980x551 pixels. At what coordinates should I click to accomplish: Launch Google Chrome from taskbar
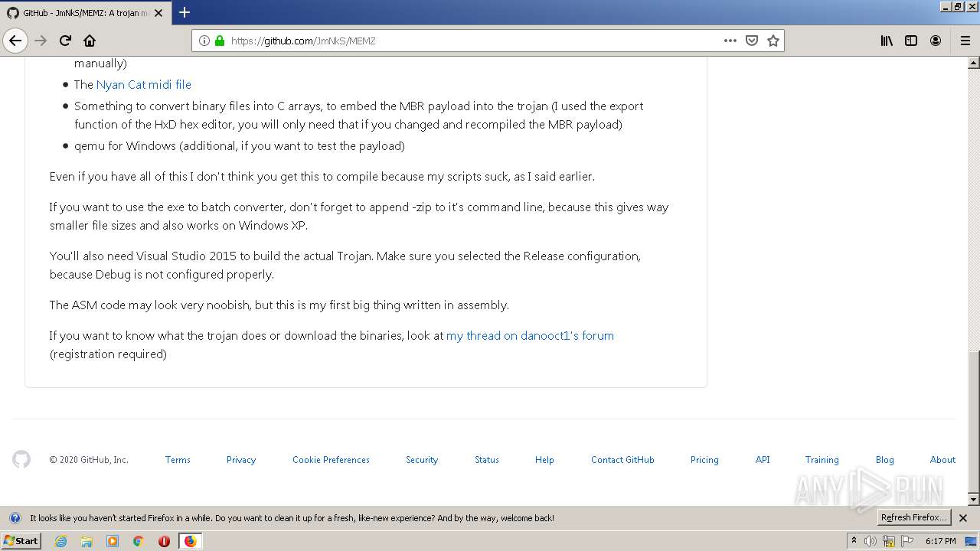pos(139,541)
